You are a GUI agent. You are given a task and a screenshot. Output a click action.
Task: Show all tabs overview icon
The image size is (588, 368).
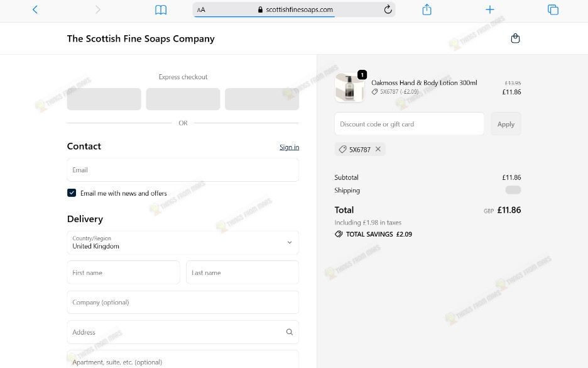553,9
